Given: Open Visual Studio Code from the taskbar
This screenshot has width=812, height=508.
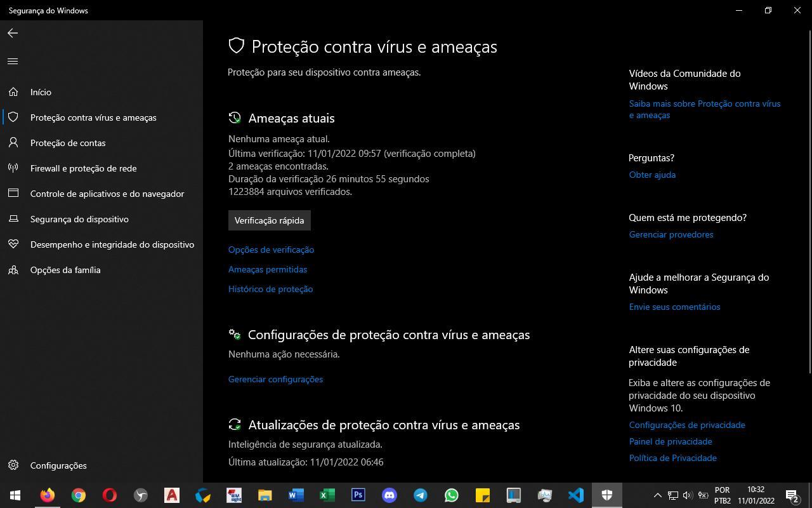Looking at the screenshot, I should coord(575,495).
